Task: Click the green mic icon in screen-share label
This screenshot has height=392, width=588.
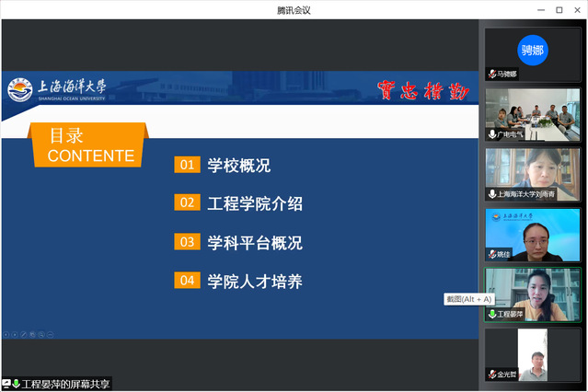Action: point(16,384)
